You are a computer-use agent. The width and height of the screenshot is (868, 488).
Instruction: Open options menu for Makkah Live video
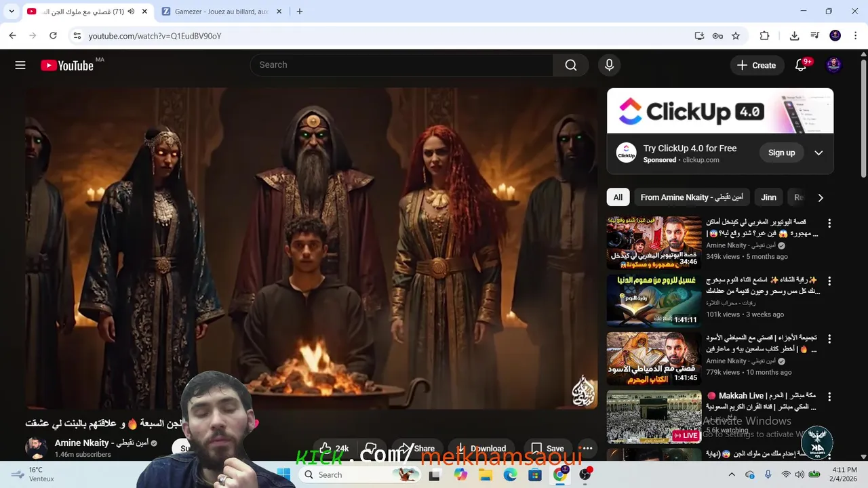[829, 396]
